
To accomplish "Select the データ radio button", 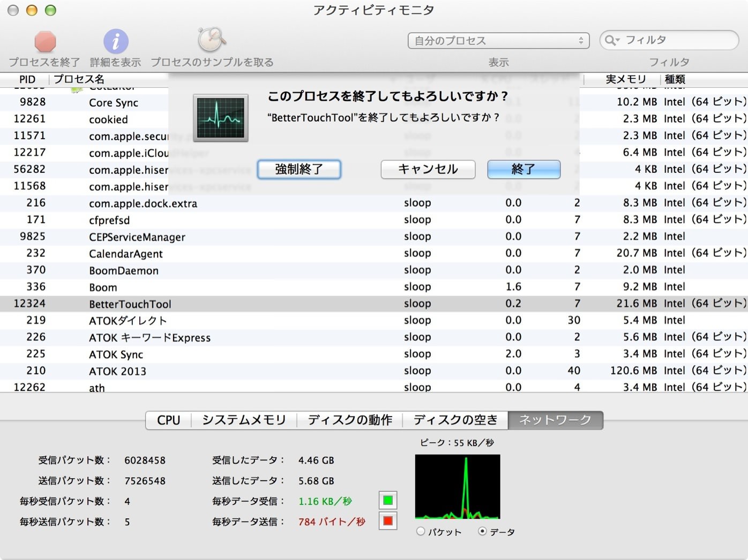I will pos(482,531).
